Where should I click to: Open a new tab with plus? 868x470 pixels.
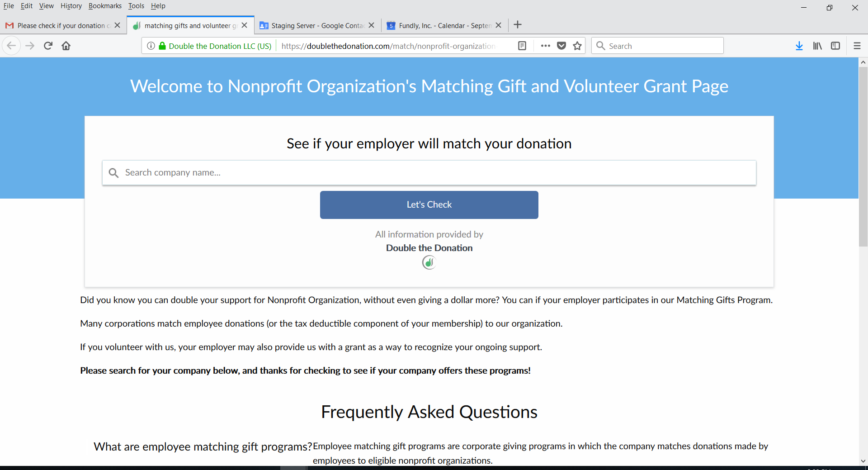[518, 25]
